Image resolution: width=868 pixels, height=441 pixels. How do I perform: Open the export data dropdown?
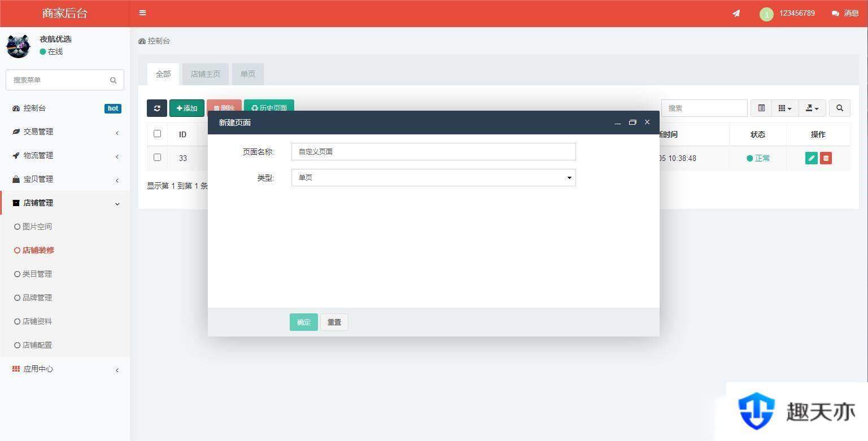(x=812, y=108)
